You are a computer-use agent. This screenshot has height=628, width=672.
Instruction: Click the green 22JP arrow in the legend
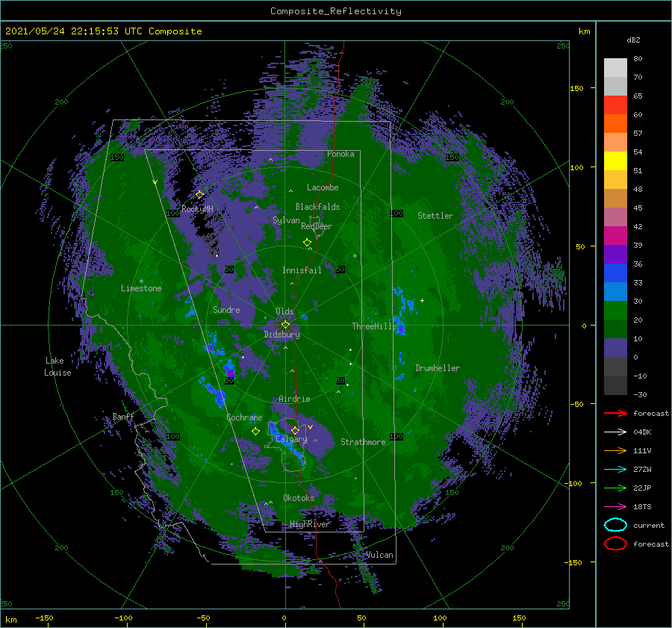[x=615, y=488]
